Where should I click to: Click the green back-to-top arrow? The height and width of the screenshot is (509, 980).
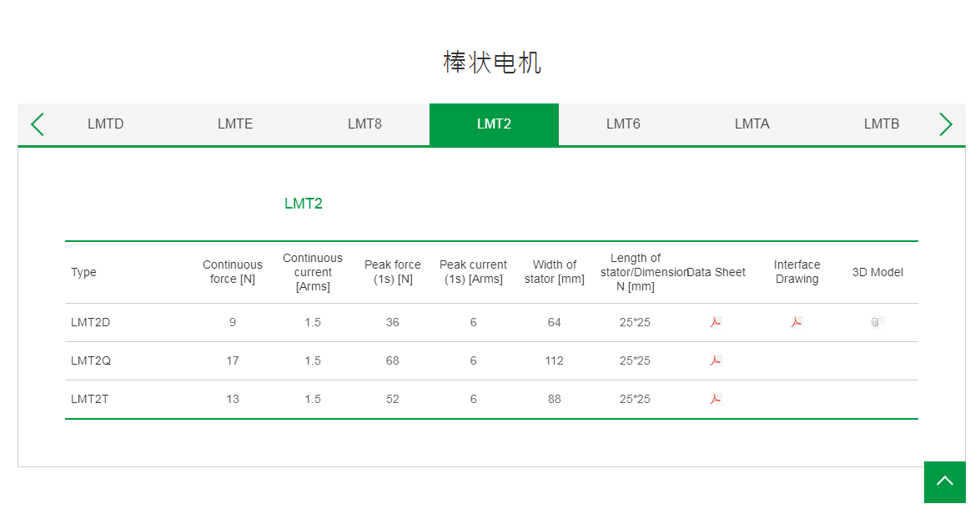[944, 482]
